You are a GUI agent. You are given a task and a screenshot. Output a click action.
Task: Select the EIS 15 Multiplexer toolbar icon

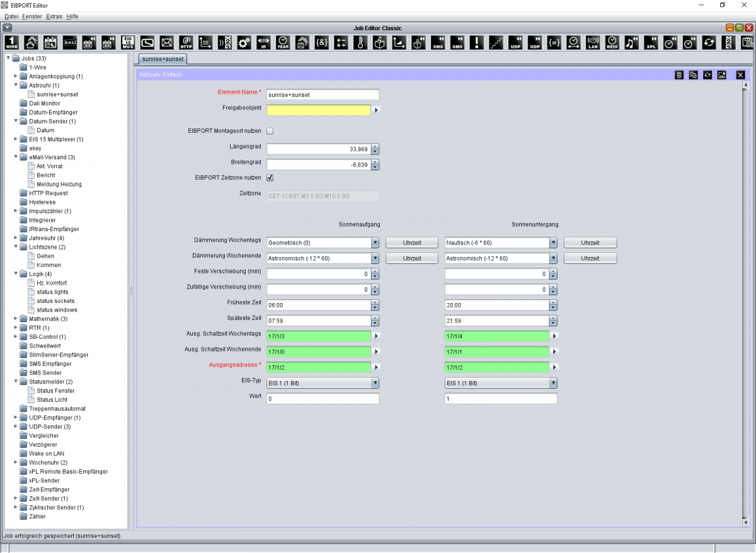(127, 42)
